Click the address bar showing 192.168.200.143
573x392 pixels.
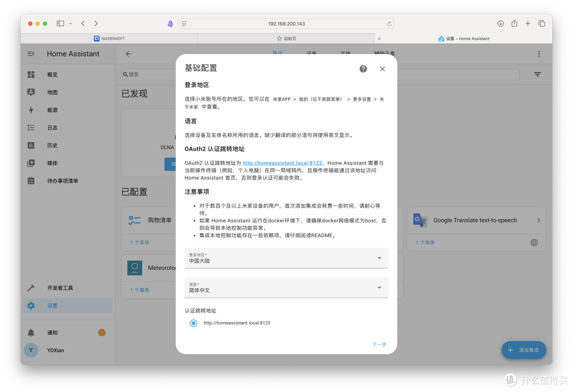click(286, 24)
